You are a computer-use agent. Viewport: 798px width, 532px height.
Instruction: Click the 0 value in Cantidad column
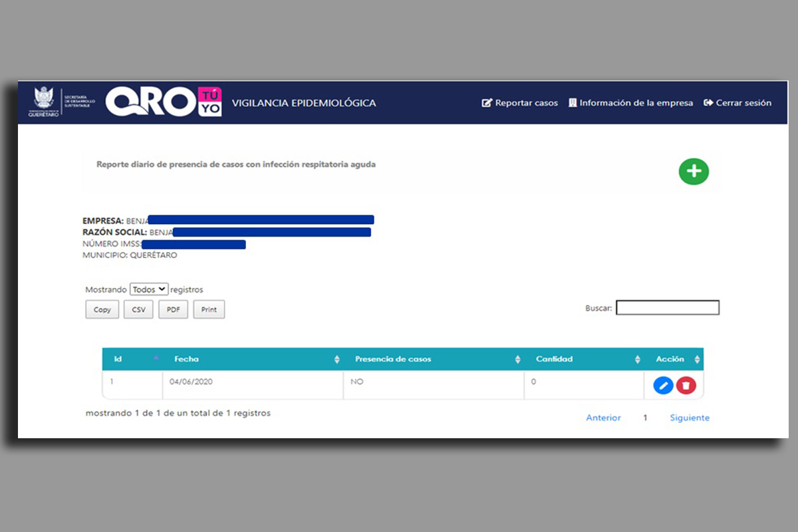click(x=533, y=382)
